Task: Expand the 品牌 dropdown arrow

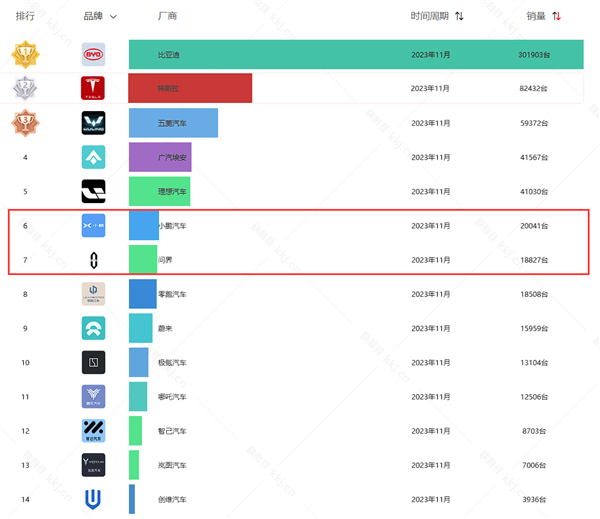Action: point(113,17)
